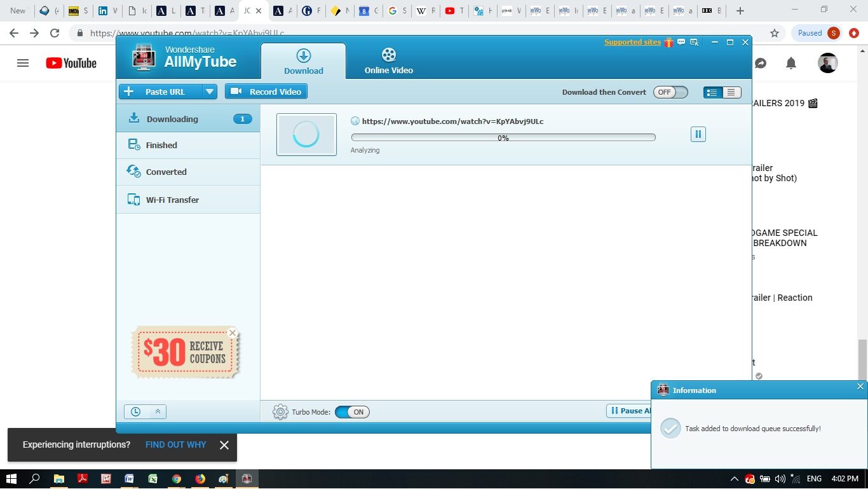Open the Converted list
Screen dimensions: 868x489
tap(188, 172)
